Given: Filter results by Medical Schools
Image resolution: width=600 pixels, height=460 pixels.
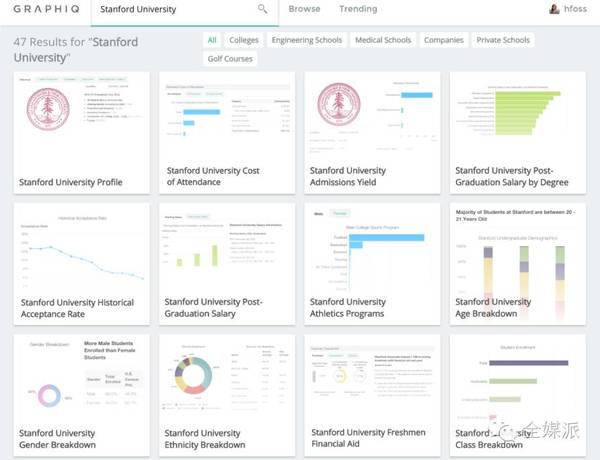Looking at the screenshot, I should pyautogui.click(x=383, y=40).
